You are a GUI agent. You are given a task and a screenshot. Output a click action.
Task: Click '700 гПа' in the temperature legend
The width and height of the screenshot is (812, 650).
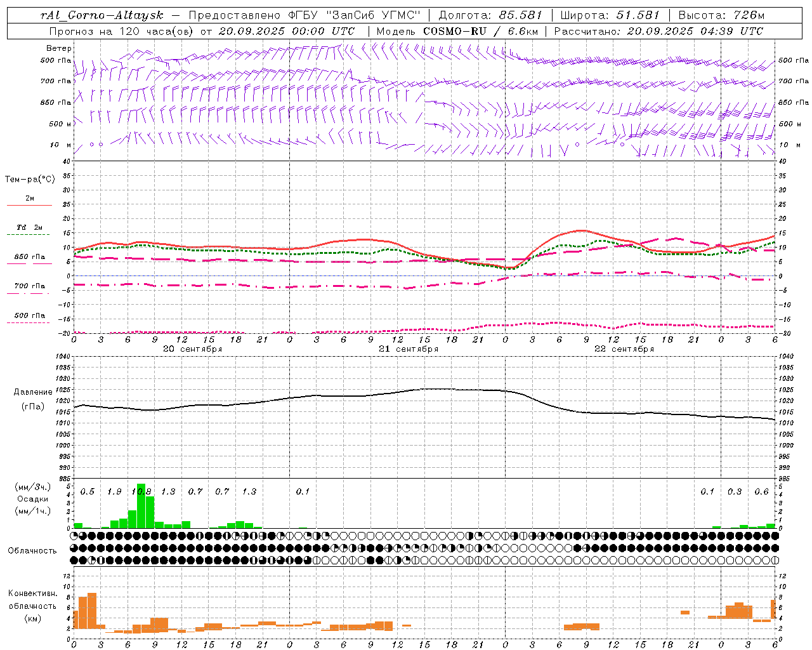[30, 286]
